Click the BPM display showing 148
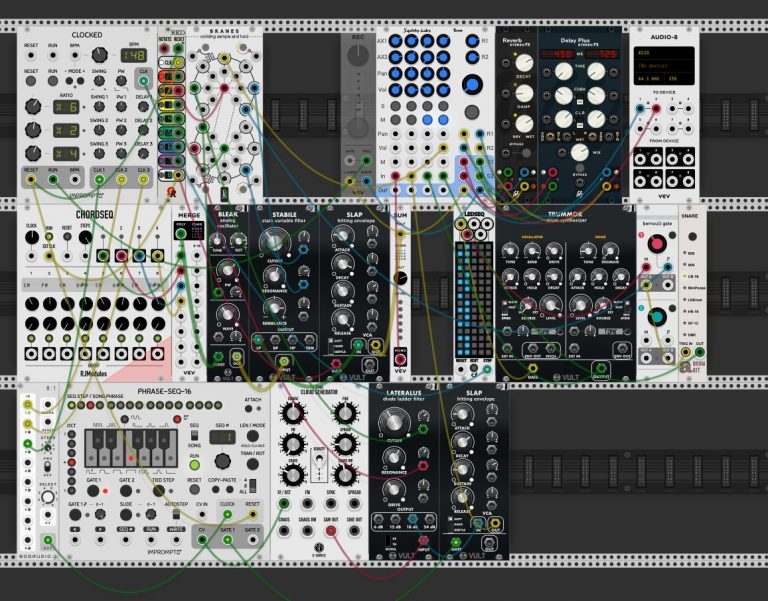768x601 pixels. tap(134, 55)
